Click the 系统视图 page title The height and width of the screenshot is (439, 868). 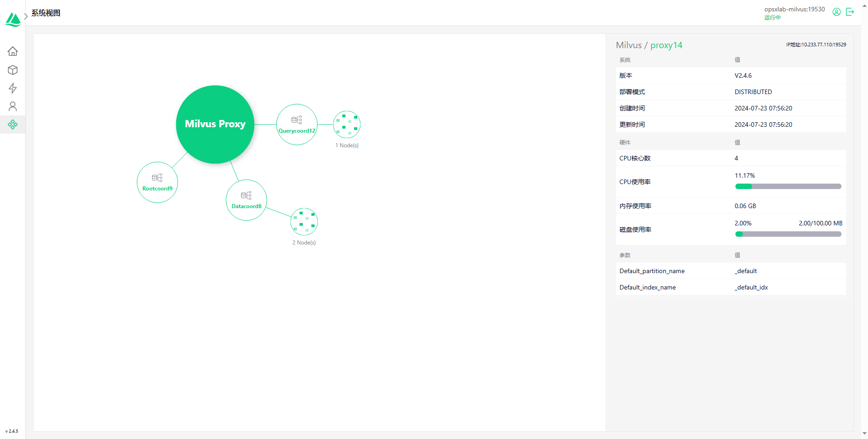coord(46,13)
